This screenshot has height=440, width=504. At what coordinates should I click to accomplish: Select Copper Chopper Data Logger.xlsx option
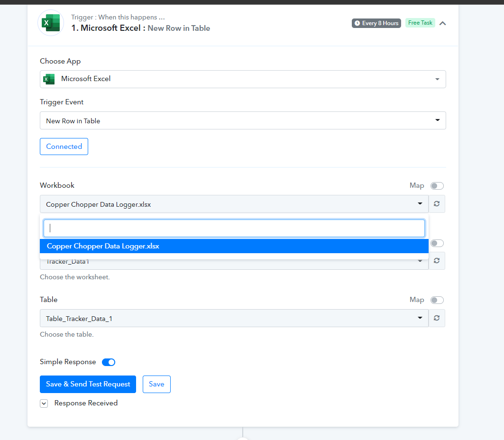(x=234, y=246)
